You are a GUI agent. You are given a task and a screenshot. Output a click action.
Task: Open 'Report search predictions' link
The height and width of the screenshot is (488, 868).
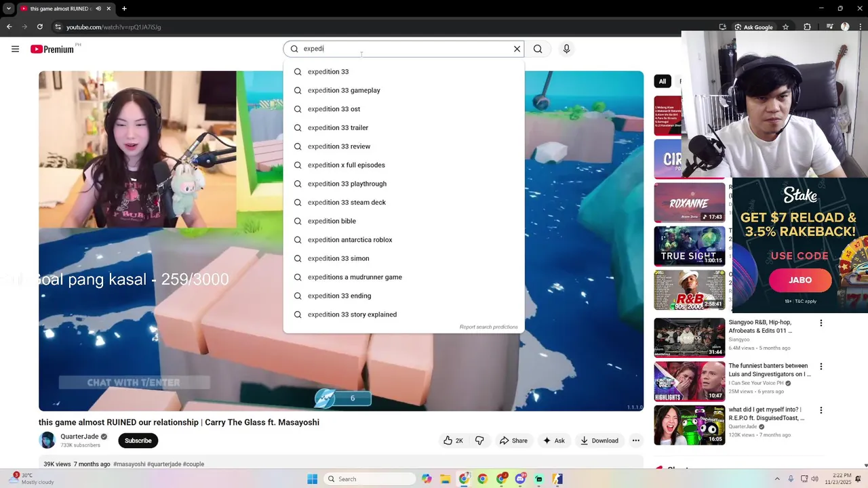coord(488,327)
